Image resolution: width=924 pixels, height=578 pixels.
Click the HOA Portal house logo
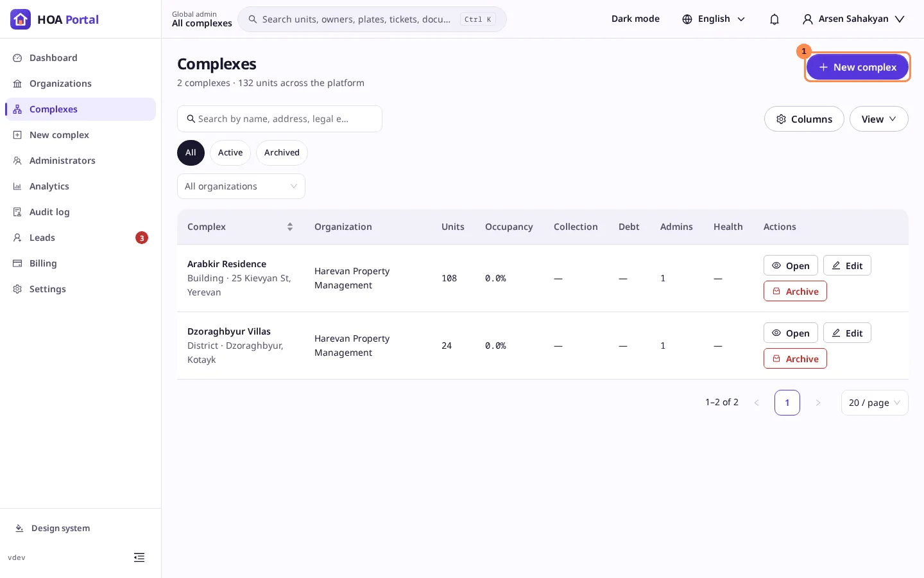point(21,19)
